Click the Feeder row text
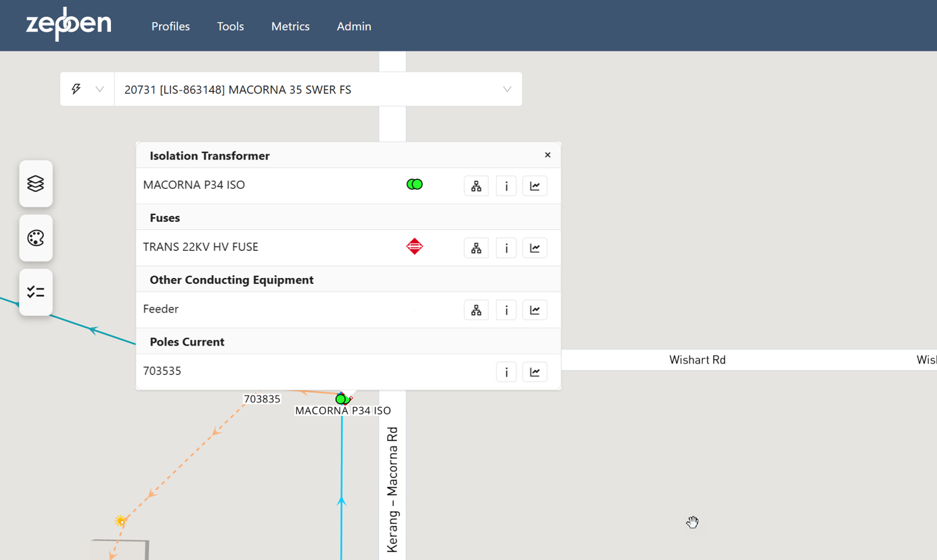The width and height of the screenshot is (937, 560). [x=161, y=309]
